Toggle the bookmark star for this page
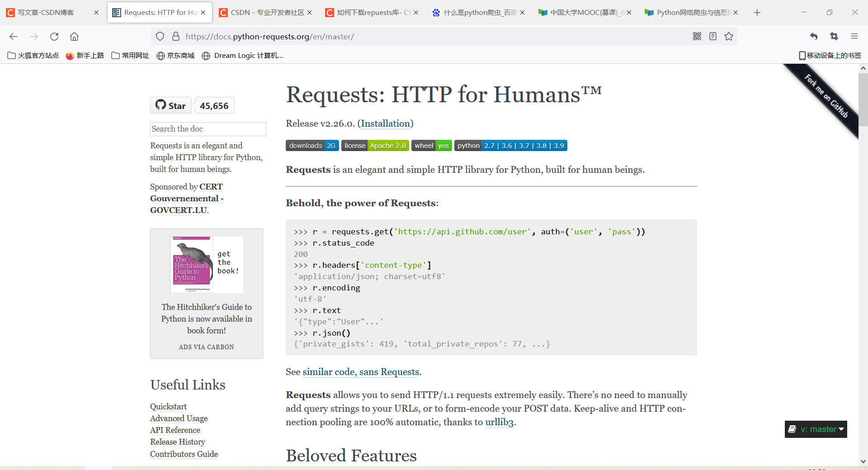The height and width of the screenshot is (470, 868). (729, 36)
